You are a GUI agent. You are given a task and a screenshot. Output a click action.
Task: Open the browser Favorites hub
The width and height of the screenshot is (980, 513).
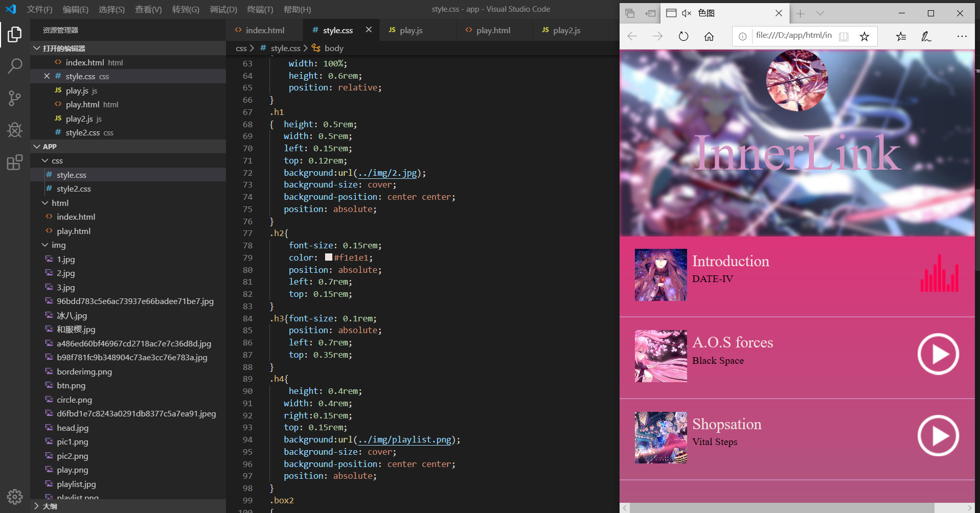pyautogui.click(x=901, y=36)
